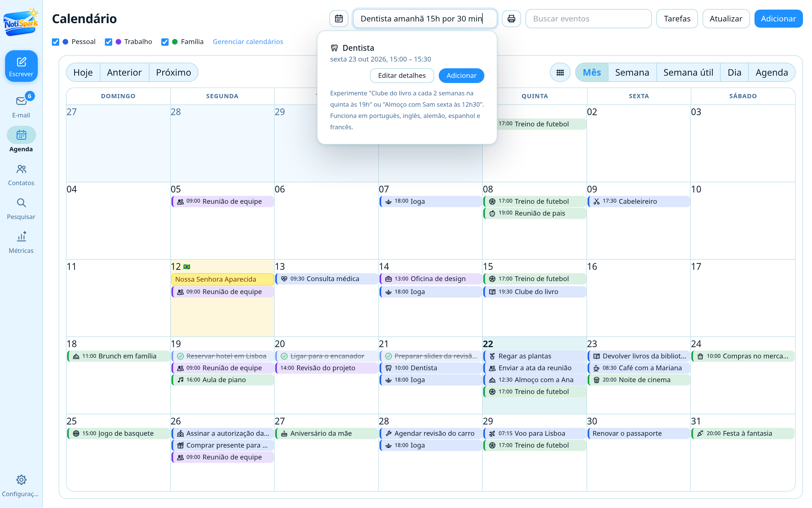Open the 10:00 Compras no mercado event
This screenshot has height=508, width=812.
click(x=743, y=356)
